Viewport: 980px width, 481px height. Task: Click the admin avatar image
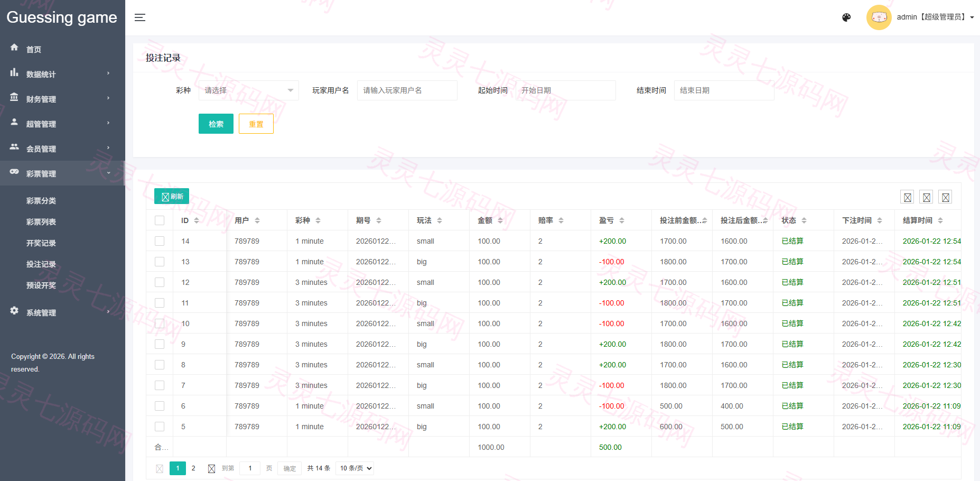pyautogui.click(x=879, y=17)
